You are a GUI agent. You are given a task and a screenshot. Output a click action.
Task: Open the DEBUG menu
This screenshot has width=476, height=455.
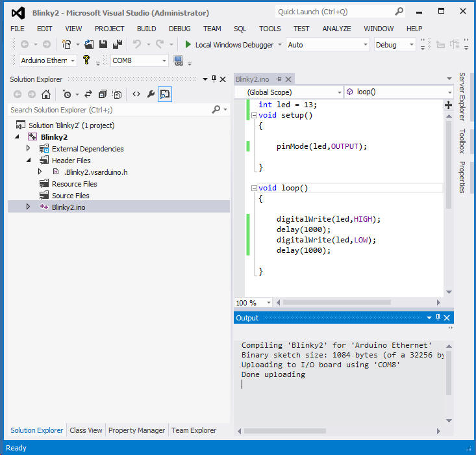pos(180,29)
